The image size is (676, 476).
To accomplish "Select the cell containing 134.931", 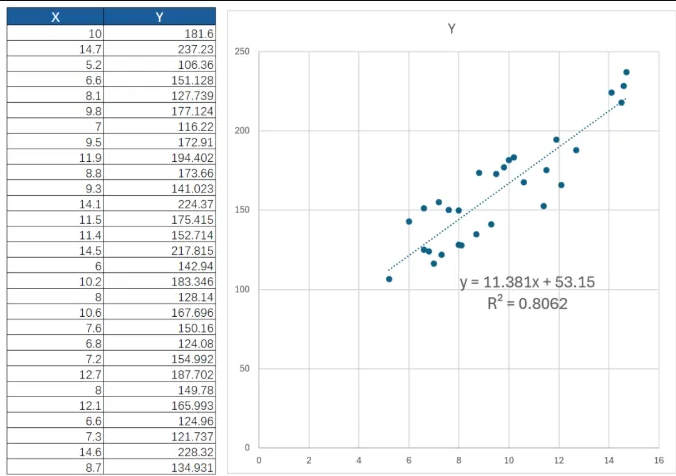I will click(160, 467).
